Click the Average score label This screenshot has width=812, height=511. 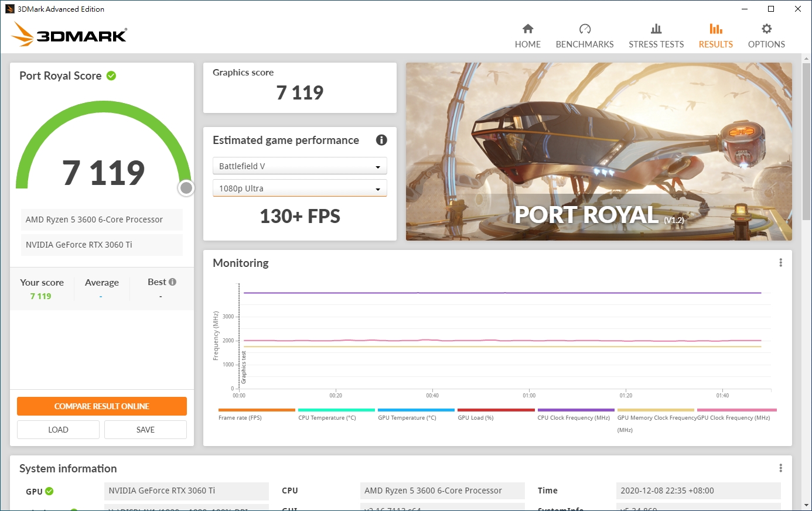[102, 283]
